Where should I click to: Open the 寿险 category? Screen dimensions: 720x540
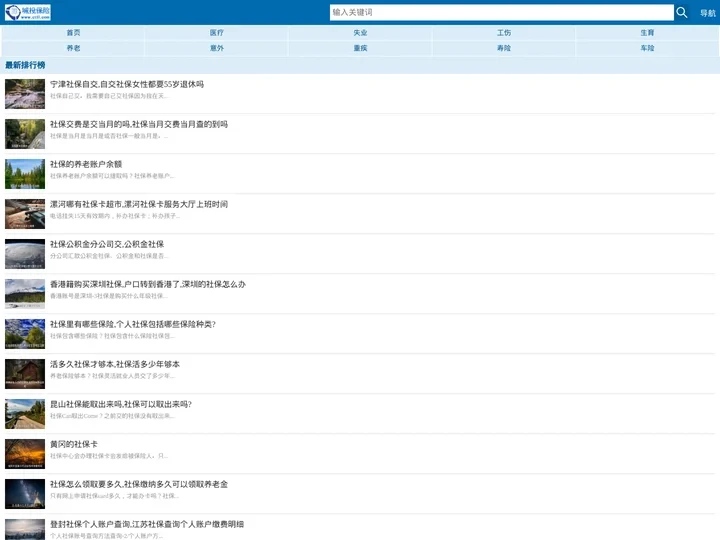[504, 48]
